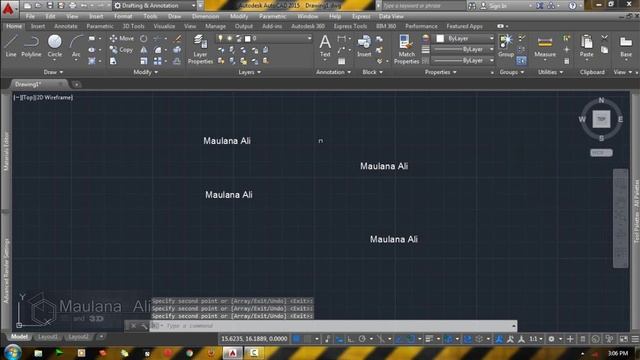Click the [Top] view control label
Viewport: 640px width, 360px height.
pyautogui.click(x=27, y=98)
